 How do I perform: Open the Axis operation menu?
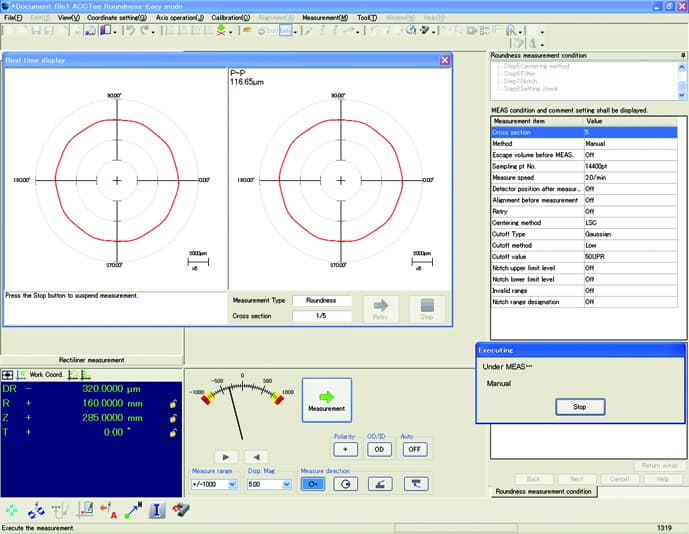pyautogui.click(x=180, y=18)
